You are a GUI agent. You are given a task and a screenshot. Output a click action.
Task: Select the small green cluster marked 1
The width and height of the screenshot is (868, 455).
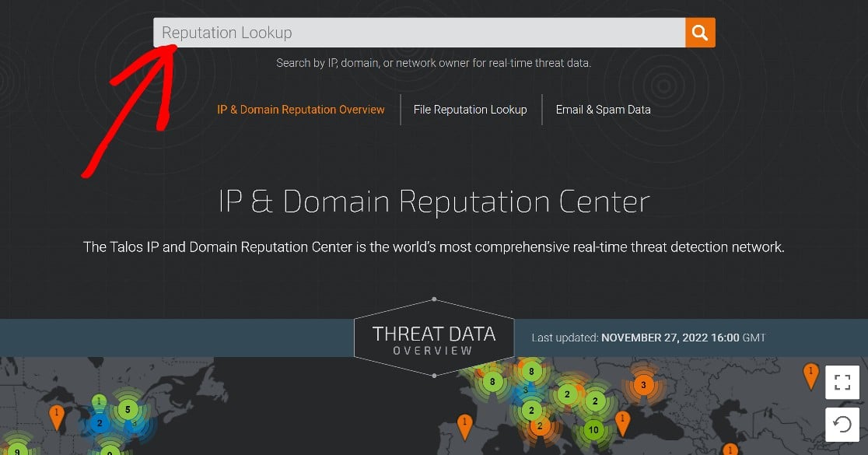point(99,401)
